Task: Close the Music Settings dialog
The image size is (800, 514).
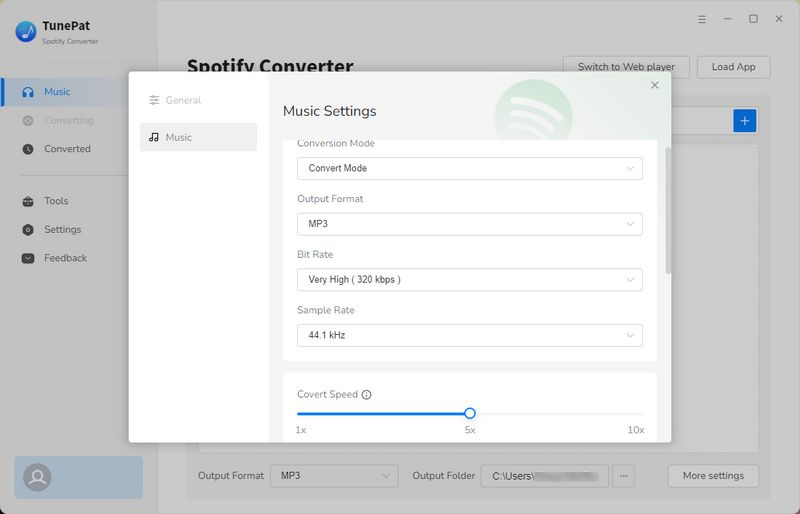Action: pyautogui.click(x=655, y=85)
